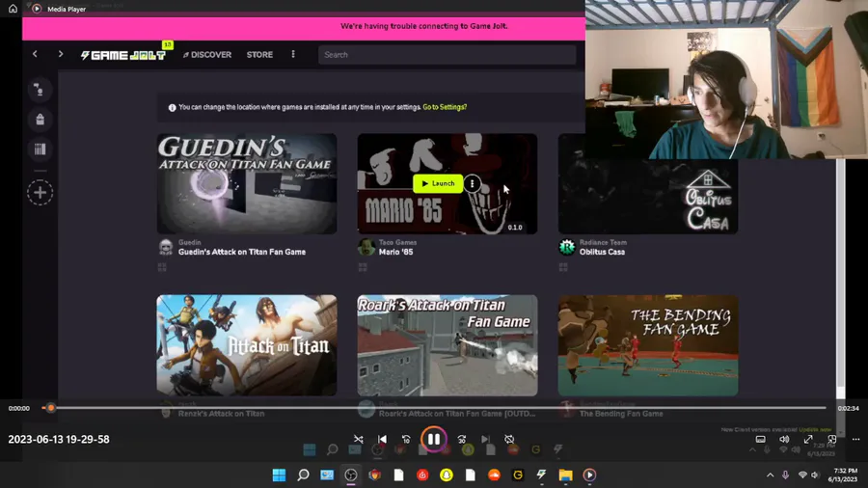Toggle shuffle in Media Player
Image resolution: width=868 pixels, height=488 pixels.
pos(358,440)
